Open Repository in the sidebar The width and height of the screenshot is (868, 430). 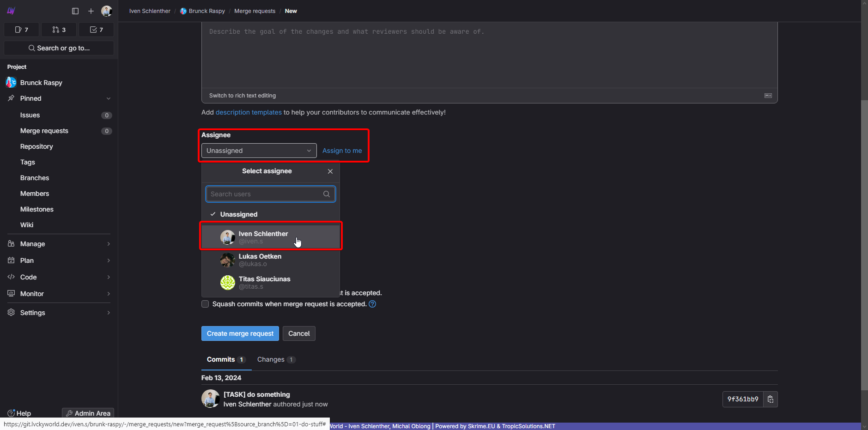click(x=36, y=146)
